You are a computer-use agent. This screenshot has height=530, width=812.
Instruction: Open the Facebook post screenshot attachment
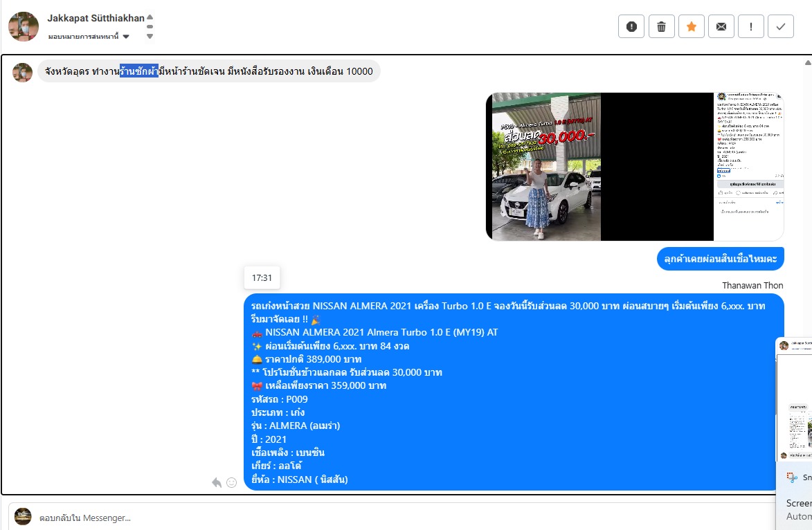[749, 167]
